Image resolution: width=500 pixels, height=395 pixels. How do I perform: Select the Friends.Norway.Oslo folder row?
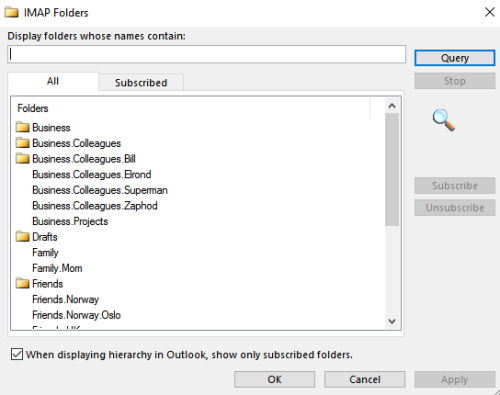click(x=76, y=315)
